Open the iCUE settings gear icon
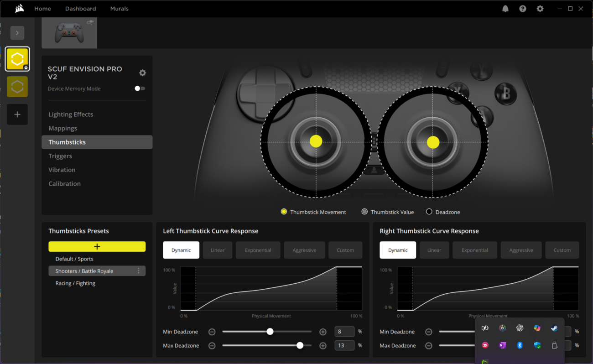This screenshot has width=593, height=364. 540,9
